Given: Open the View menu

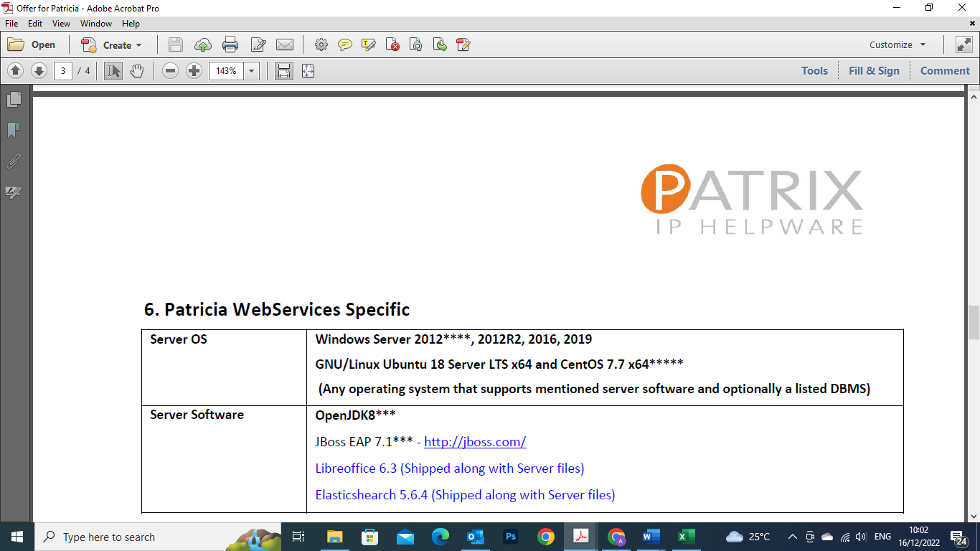Looking at the screenshot, I should point(61,24).
